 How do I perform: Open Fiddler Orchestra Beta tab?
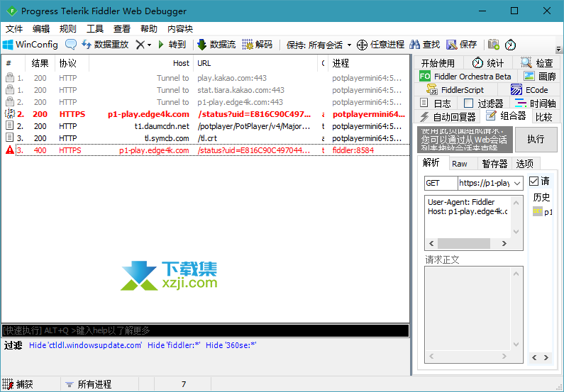[465, 77]
